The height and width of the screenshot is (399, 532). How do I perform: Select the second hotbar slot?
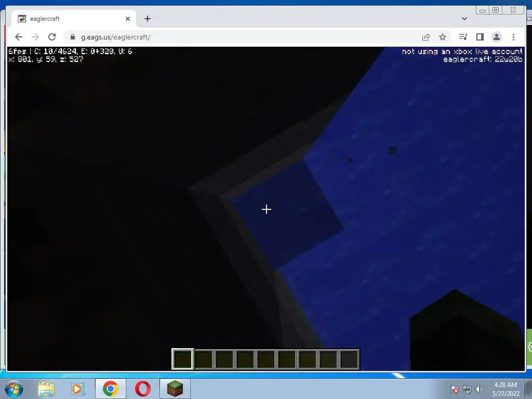204,360
